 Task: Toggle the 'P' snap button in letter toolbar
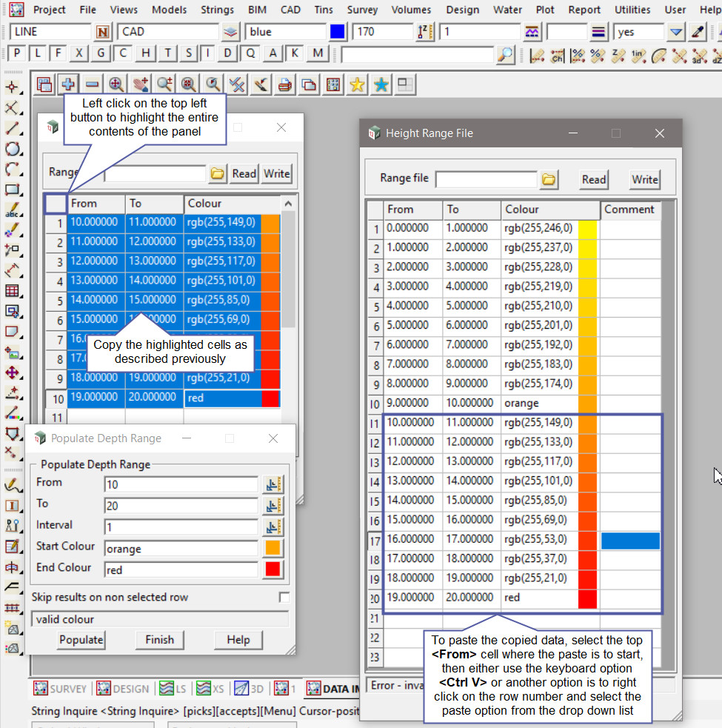click(16, 53)
